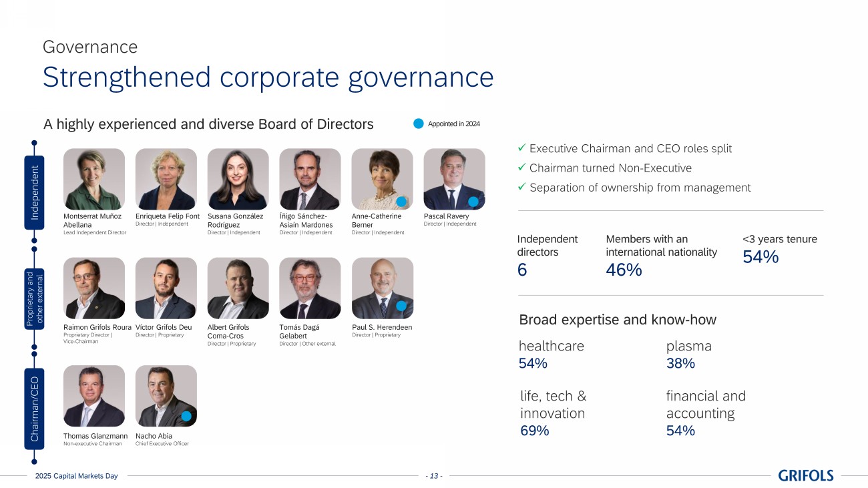Click the checkmark beside 'Separation of ownership from management'
868x488 pixels.
(x=522, y=188)
